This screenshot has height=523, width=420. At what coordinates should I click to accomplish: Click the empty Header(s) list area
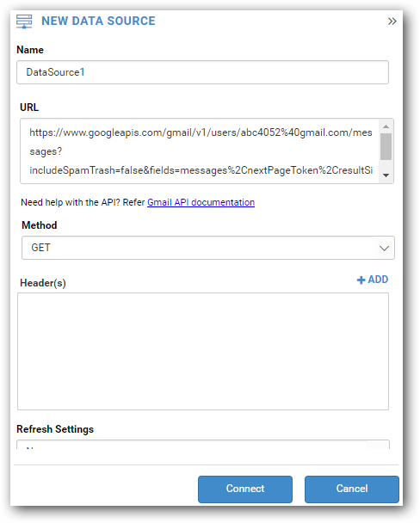pos(203,351)
